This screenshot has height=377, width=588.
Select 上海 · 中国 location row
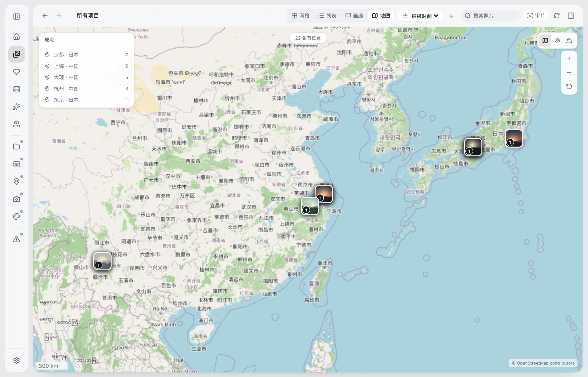point(86,66)
